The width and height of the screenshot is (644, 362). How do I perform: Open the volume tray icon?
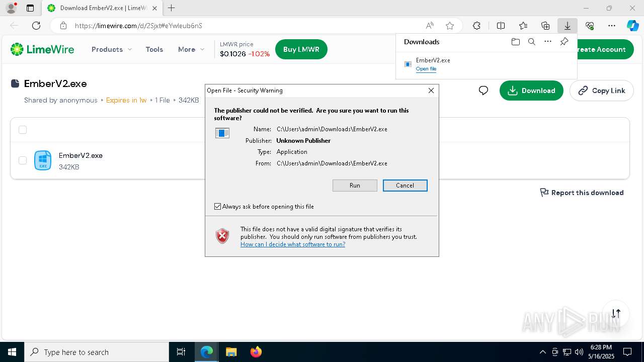(579, 352)
